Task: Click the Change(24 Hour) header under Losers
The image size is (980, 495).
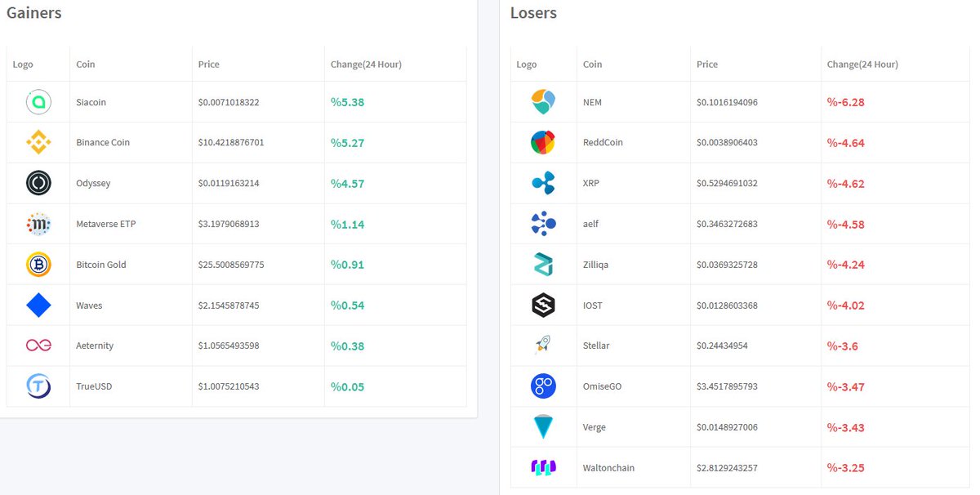Action: point(861,64)
